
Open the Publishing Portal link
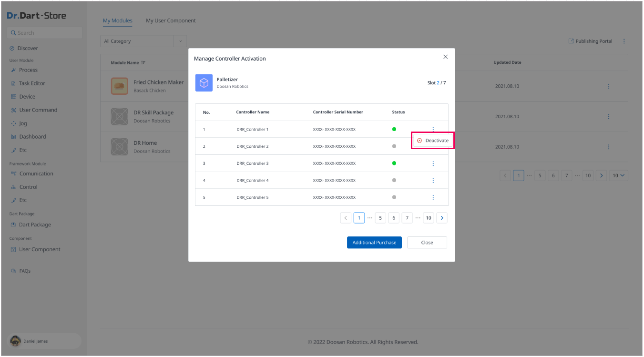coord(590,41)
